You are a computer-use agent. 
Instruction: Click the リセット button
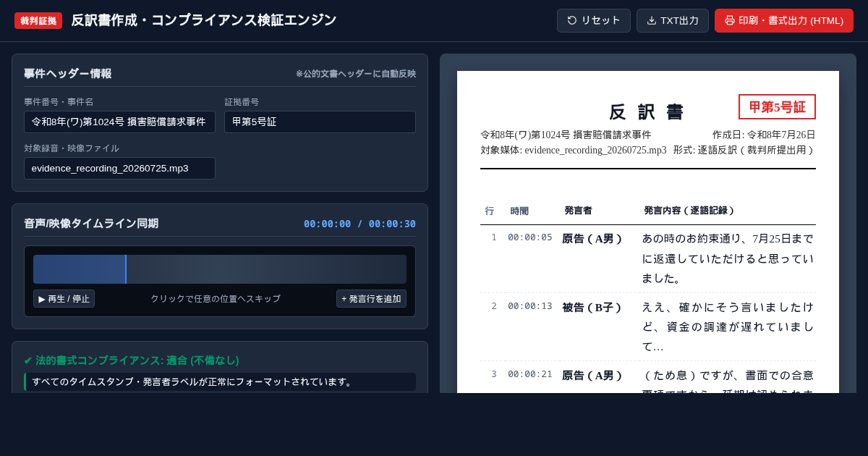pyautogui.click(x=594, y=20)
